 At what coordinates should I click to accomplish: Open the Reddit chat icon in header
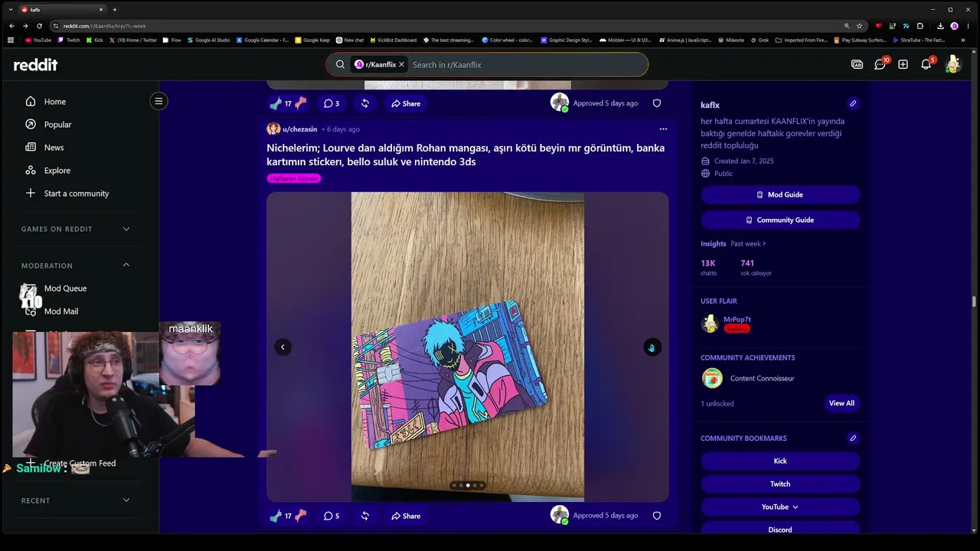point(880,64)
